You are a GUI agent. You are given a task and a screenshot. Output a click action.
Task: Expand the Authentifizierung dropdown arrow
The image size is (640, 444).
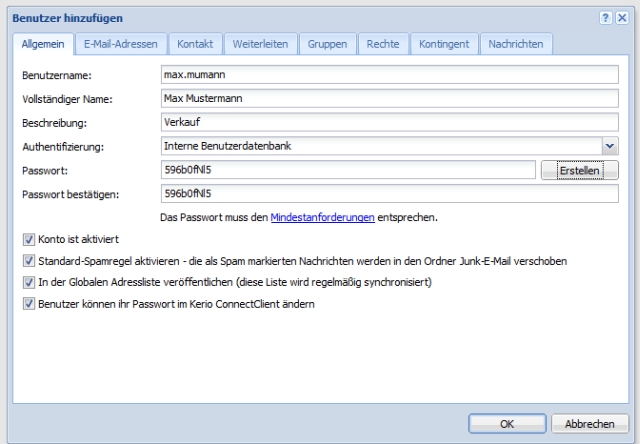pyautogui.click(x=610, y=147)
